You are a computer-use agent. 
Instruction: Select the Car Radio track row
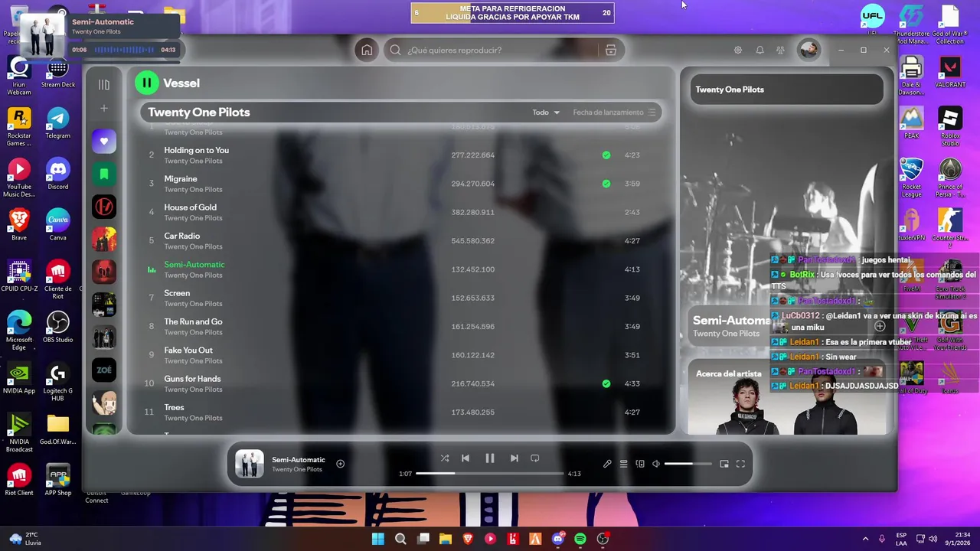coord(400,240)
